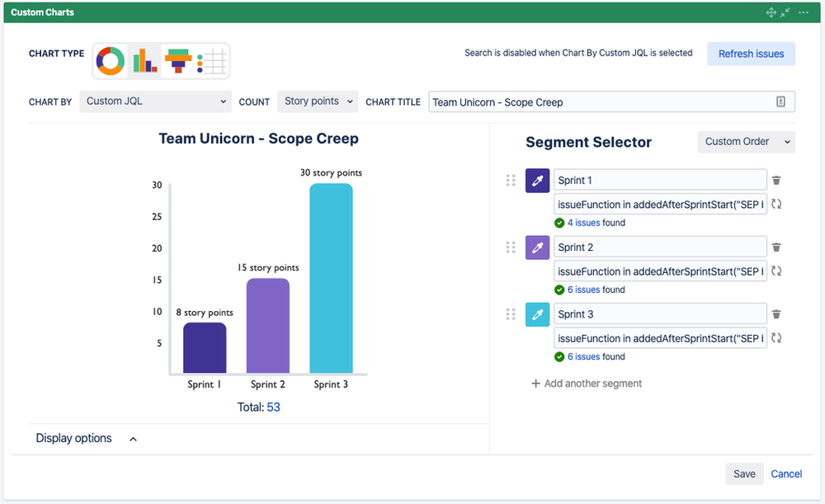Open Sprint 3 color picker
Image resolution: width=825 pixels, height=504 pixels.
[x=537, y=314]
